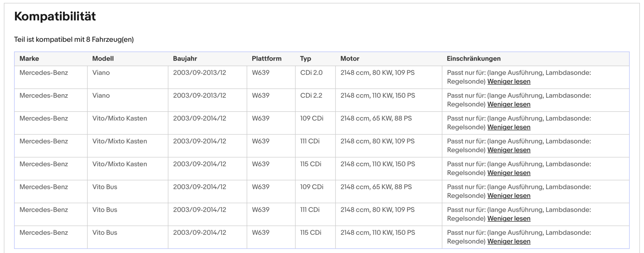Click the Marke column header
Viewport: 644px width, 253px height.
pyautogui.click(x=29, y=58)
